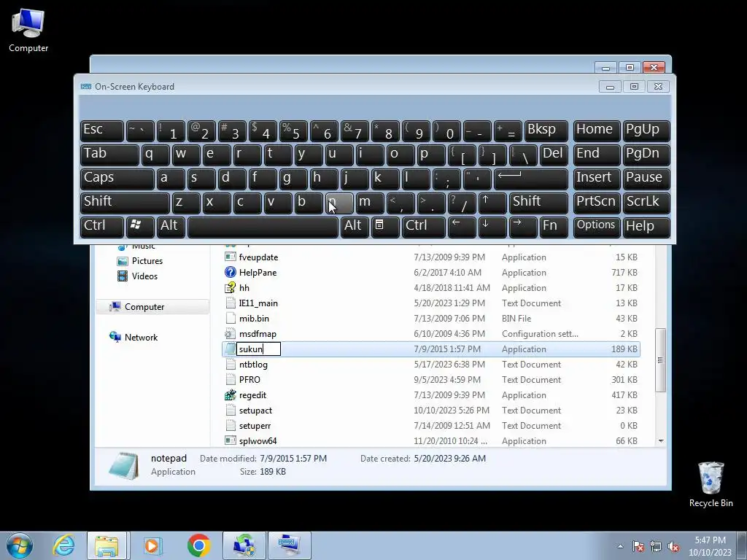The image size is (747, 560).
Task: Tap the PgDn key
Action: [646, 155]
